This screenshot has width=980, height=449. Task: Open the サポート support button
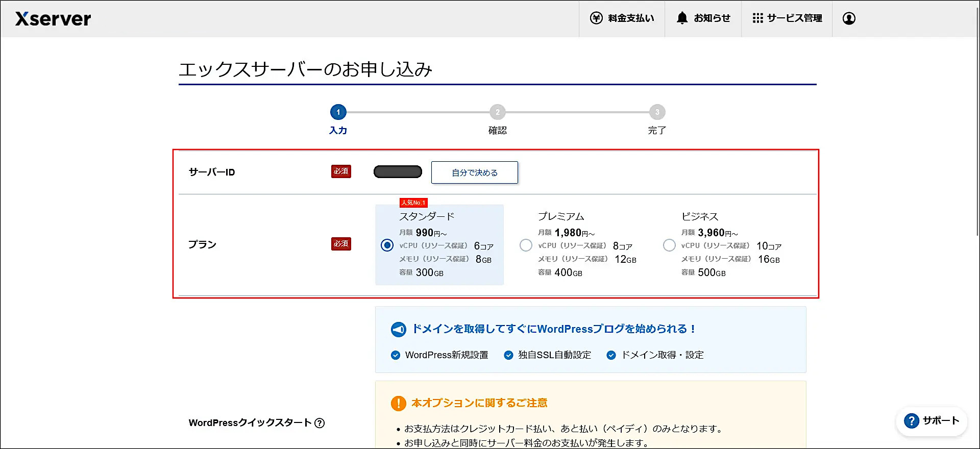(932, 421)
